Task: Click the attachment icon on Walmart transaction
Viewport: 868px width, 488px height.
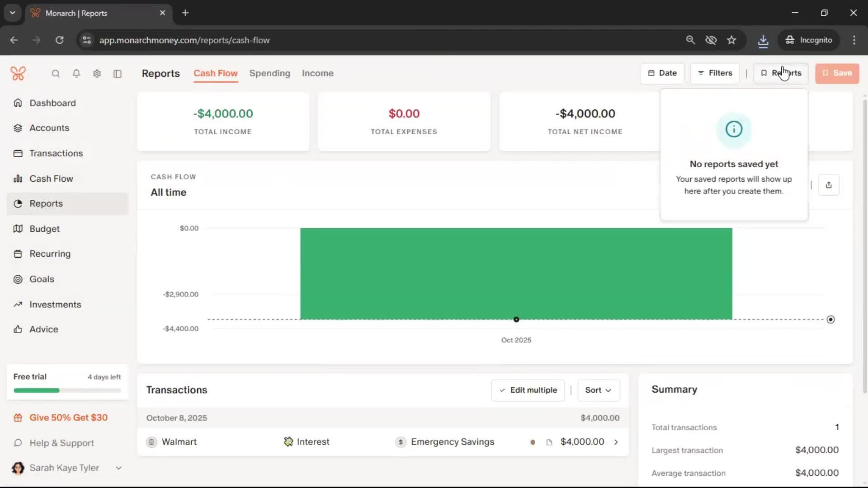Action: pyautogui.click(x=549, y=442)
